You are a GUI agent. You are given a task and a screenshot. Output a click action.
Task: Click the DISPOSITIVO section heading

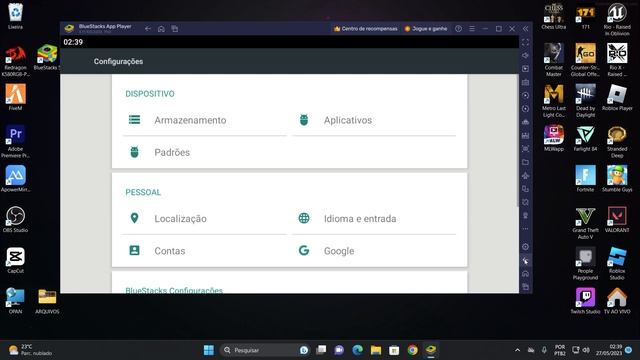point(150,94)
